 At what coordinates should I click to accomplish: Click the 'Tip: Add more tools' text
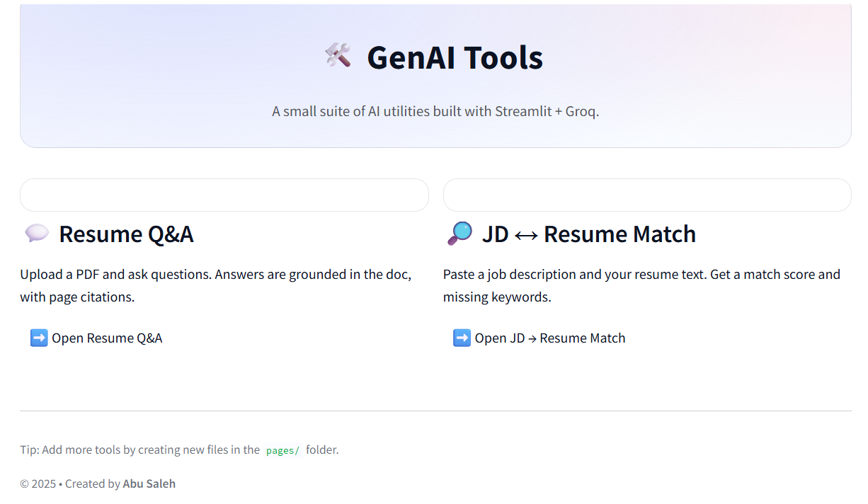pyautogui.click(x=139, y=449)
